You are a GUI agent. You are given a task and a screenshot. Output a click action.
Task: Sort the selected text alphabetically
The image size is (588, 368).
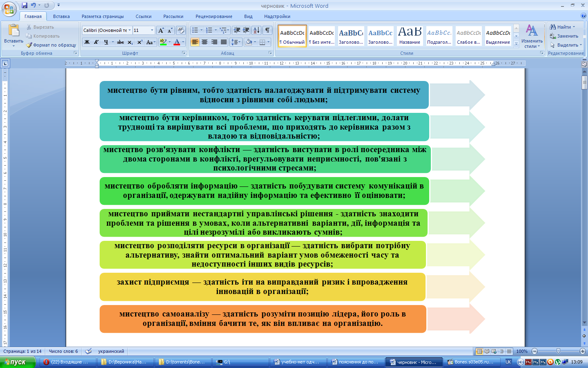pos(256,30)
